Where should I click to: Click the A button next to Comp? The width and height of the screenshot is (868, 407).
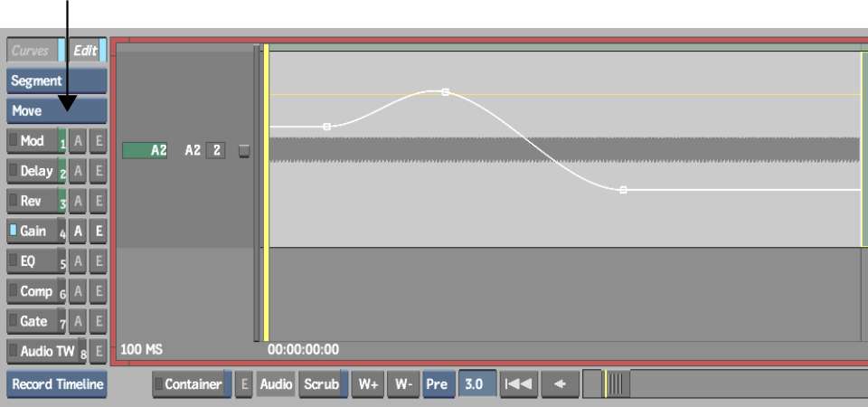tap(78, 291)
